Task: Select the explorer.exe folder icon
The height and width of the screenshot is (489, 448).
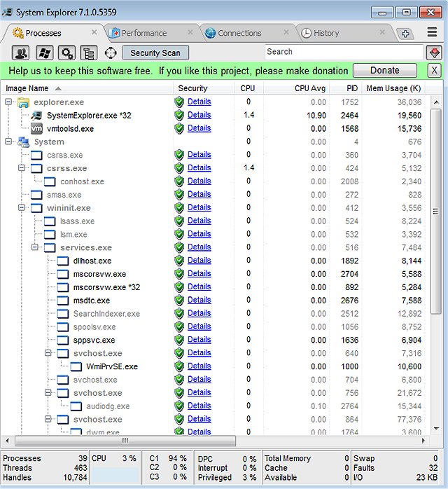Action: click(x=23, y=102)
